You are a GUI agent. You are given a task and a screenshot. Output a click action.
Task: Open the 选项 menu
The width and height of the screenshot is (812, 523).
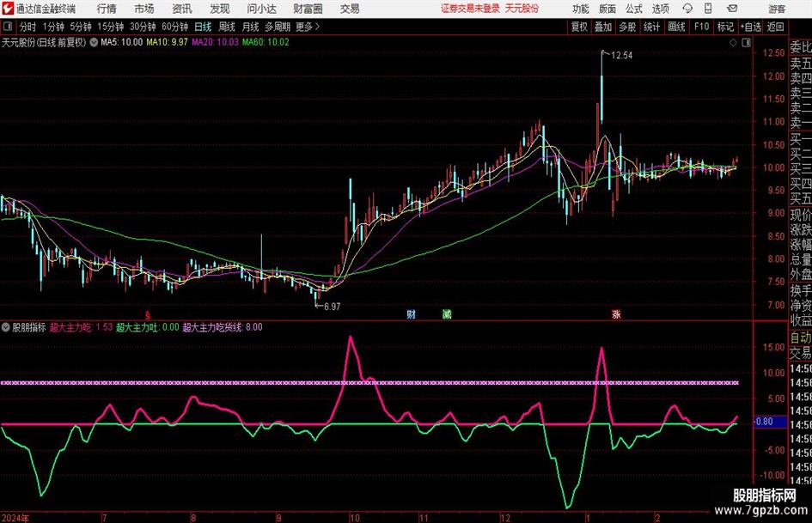click(x=661, y=9)
